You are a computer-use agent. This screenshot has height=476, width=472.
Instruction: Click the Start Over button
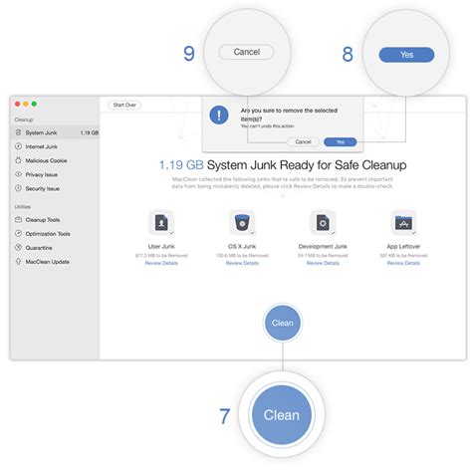pyautogui.click(x=124, y=105)
